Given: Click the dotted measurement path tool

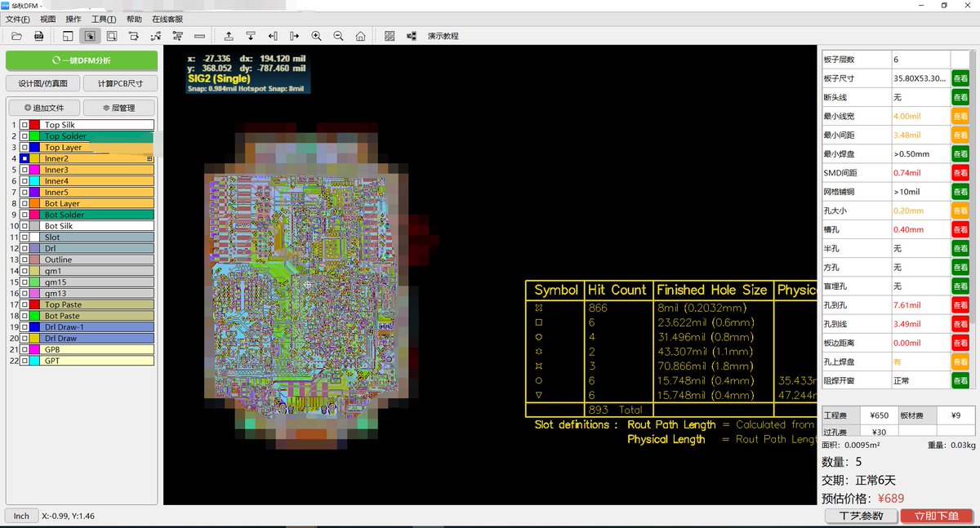Looking at the screenshot, I should (156, 36).
